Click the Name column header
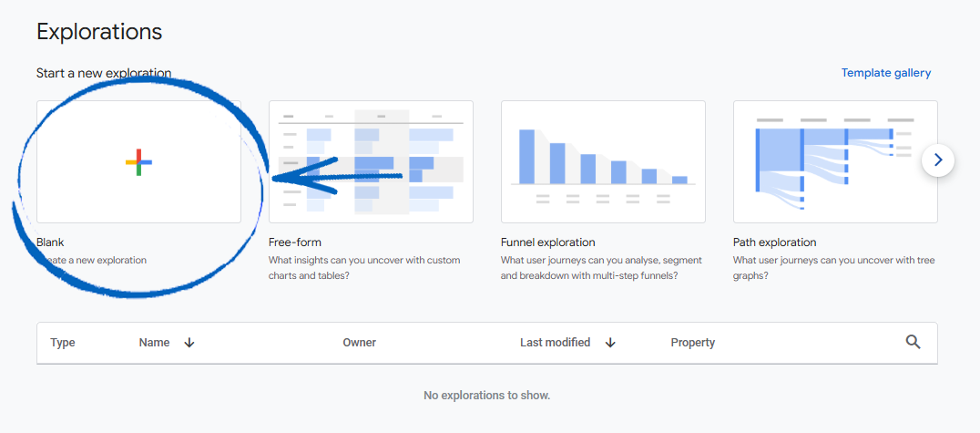980x433 pixels. click(x=154, y=342)
